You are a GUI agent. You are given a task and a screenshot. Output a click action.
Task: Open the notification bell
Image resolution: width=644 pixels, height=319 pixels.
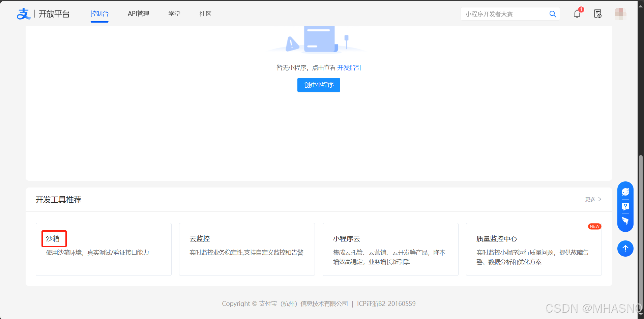click(577, 14)
